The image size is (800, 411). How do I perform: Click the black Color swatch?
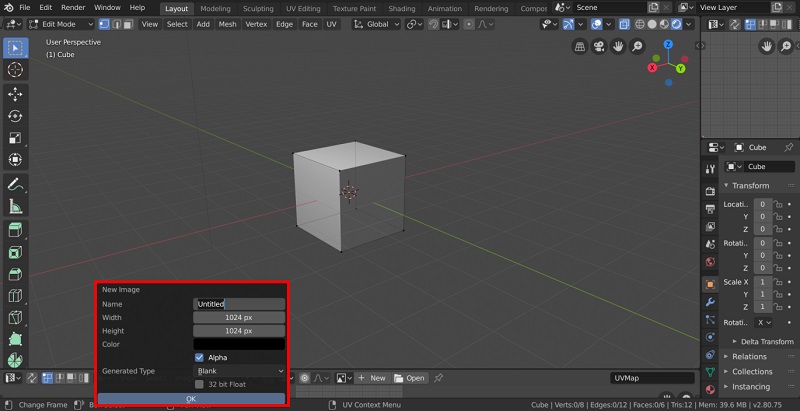[239, 344]
